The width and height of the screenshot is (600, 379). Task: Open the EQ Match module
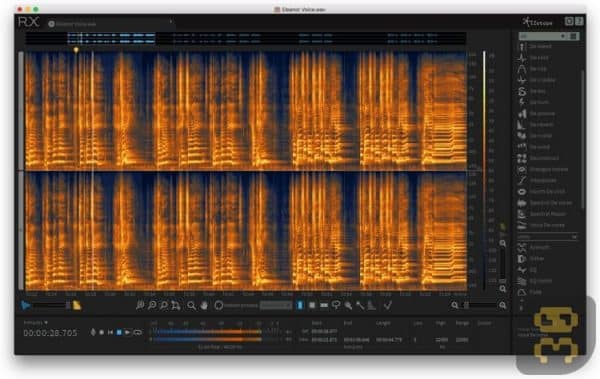(x=535, y=281)
